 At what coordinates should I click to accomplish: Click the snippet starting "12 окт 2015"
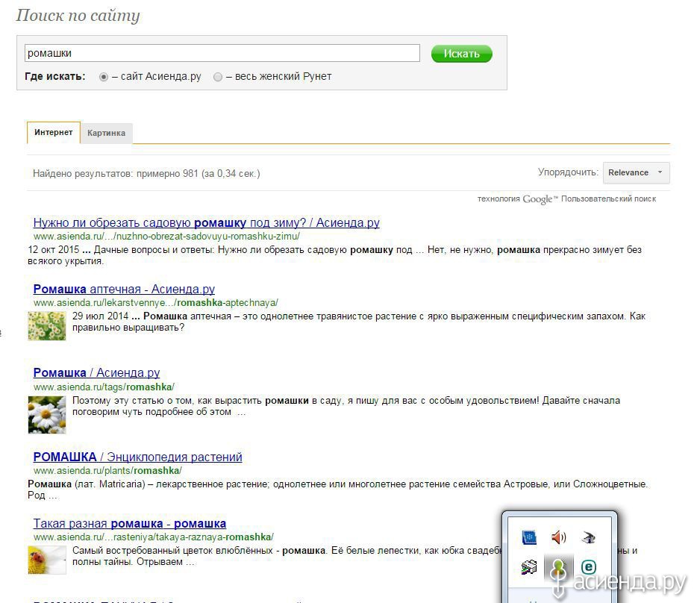click(x=335, y=255)
